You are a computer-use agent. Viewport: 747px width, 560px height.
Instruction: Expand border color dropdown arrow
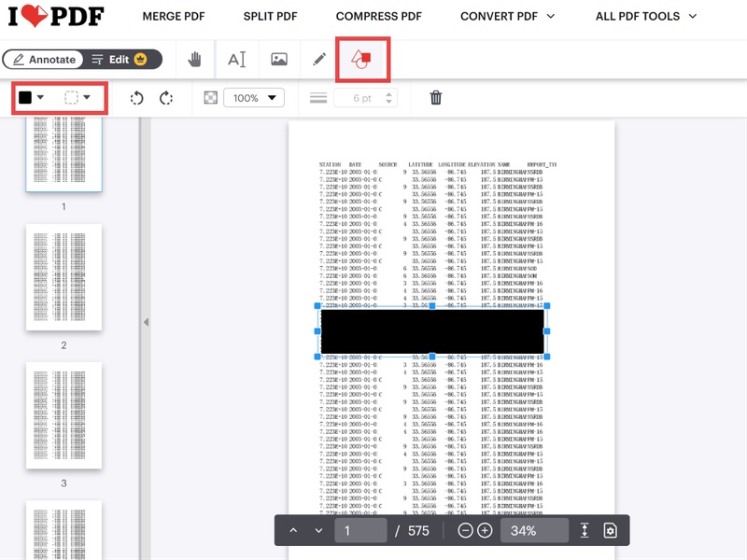coord(87,97)
